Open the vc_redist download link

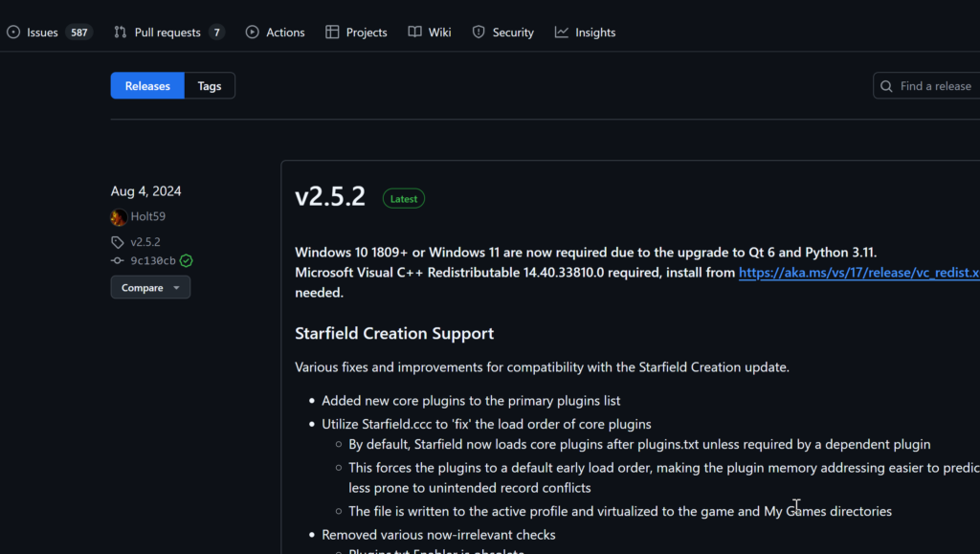858,273
